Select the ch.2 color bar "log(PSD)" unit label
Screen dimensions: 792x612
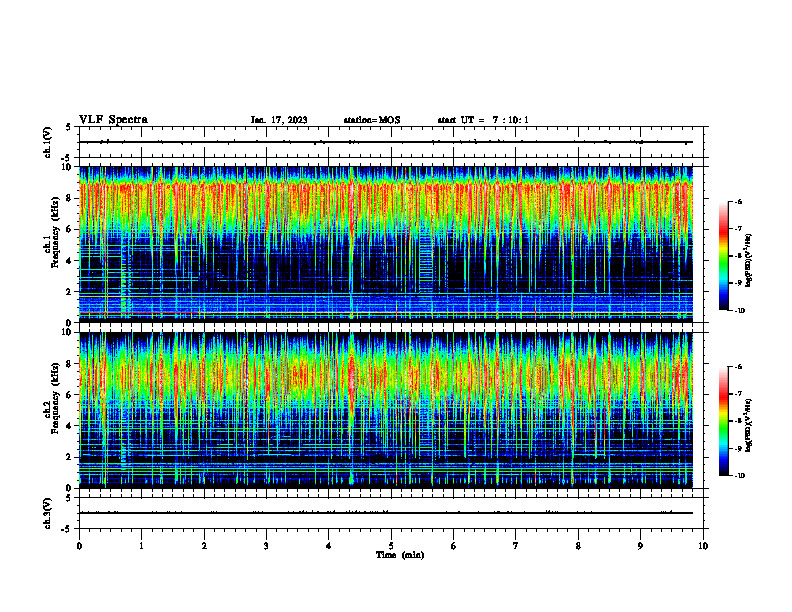(x=749, y=426)
